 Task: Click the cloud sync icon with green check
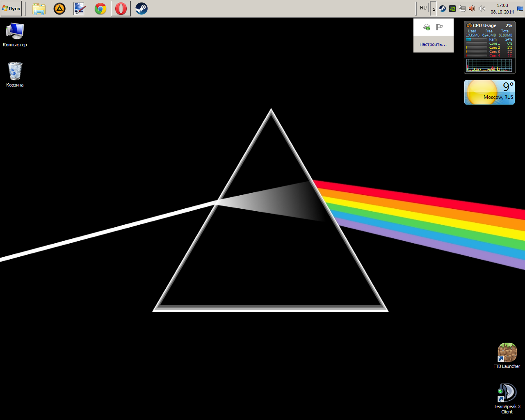[427, 27]
